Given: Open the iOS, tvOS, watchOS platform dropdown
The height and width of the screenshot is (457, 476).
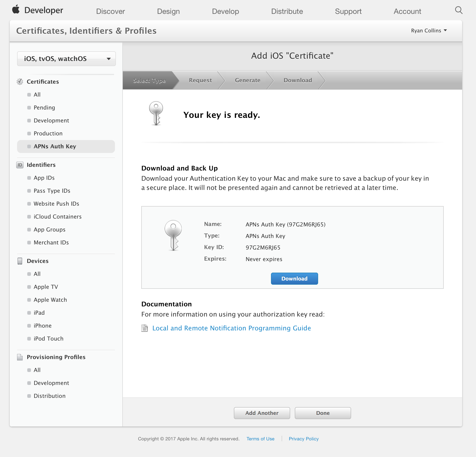Looking at the screenshot, I should pyautogui.click(x=66, y=59).
